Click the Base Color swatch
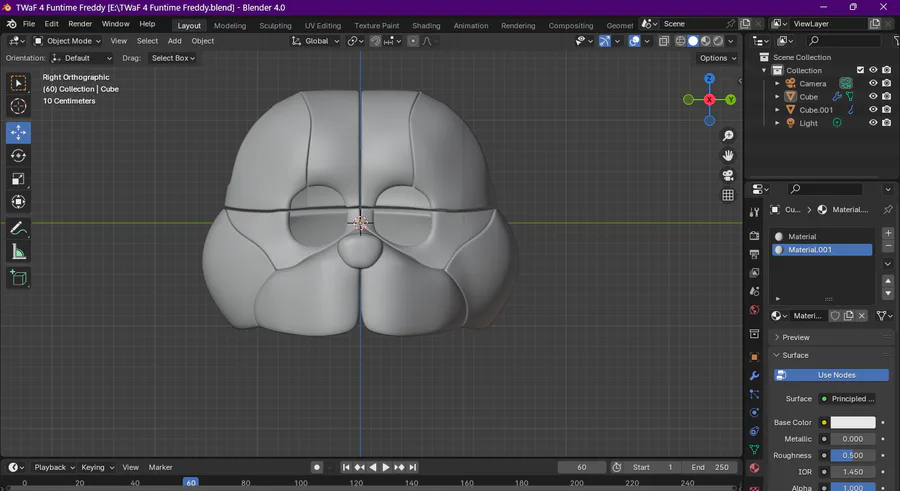 pos(852,422)
